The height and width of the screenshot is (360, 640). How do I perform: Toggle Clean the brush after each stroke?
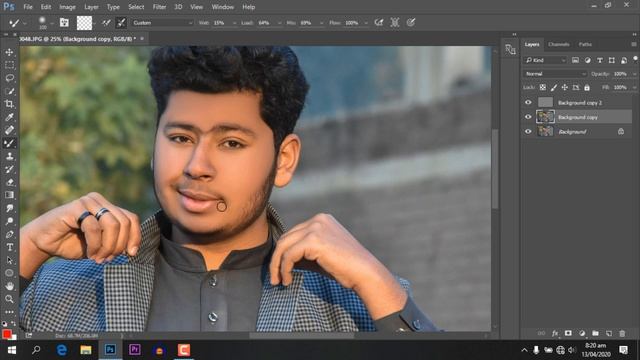coord(121,23)
